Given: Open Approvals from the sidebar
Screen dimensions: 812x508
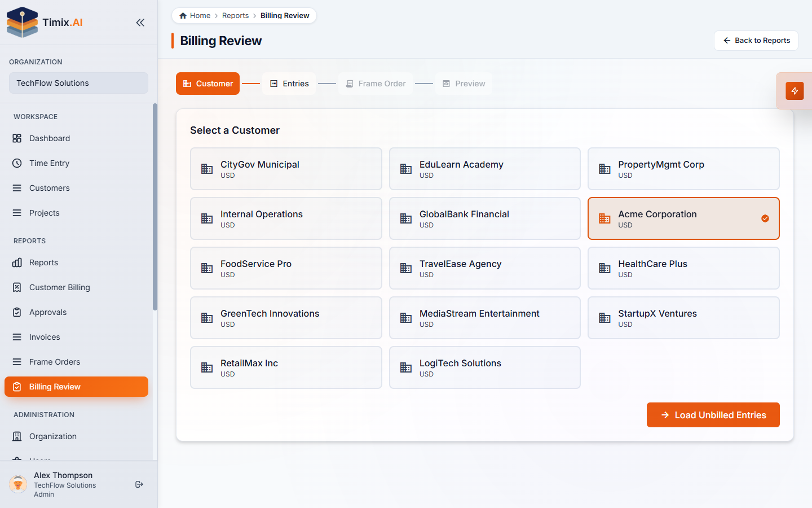Looking at the screenshot, I should click(x=76, y=312).
